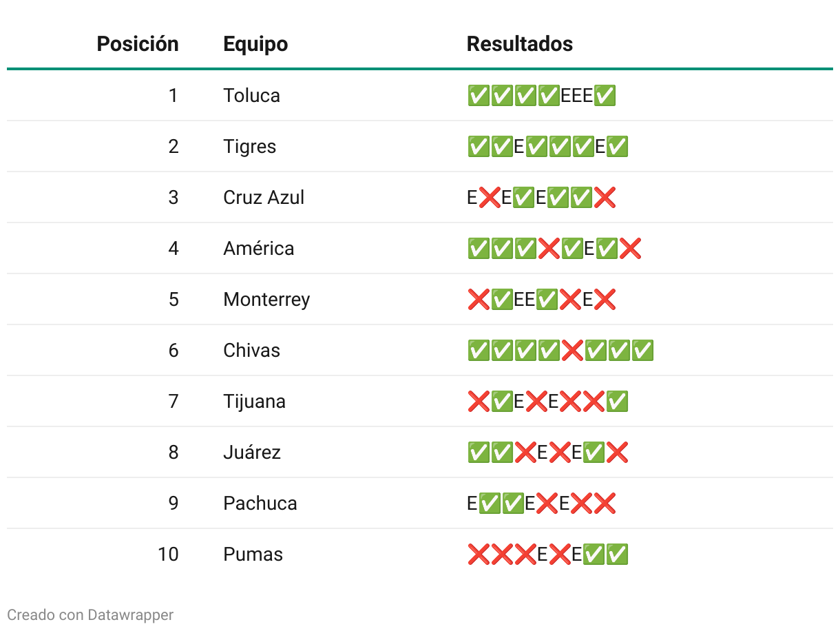Click position number 10 in the table
Image resolution: width=840 pixels, height=631 pixels.
(x=168, y=555)
